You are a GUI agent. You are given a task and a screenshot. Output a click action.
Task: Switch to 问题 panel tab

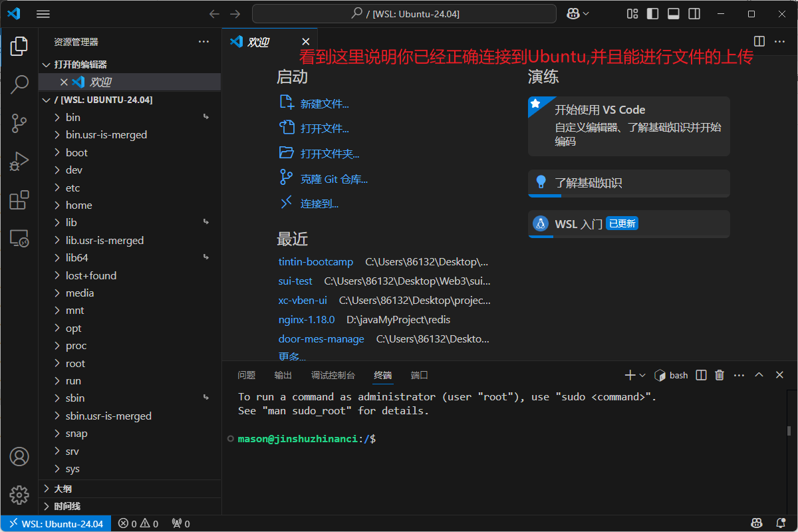247,375
